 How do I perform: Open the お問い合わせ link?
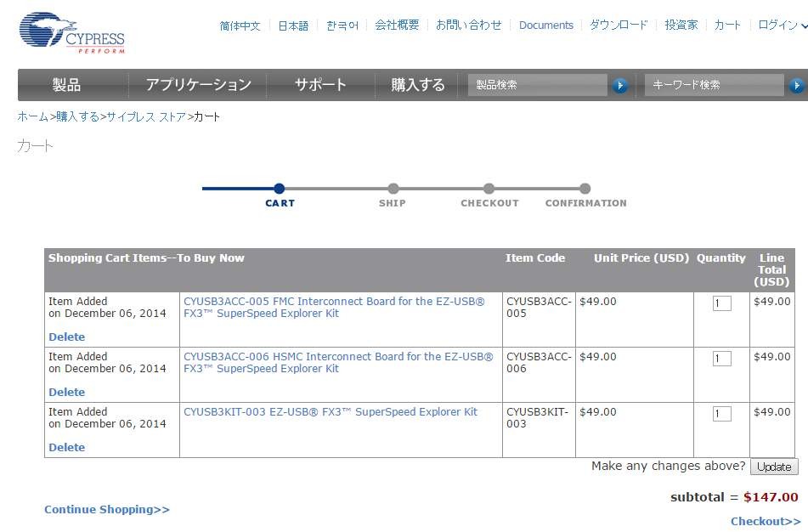[x=468, y=25]
